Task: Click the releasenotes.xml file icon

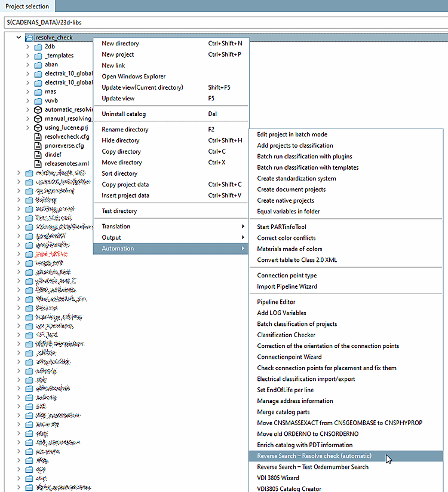Action: tap(38, 164)
